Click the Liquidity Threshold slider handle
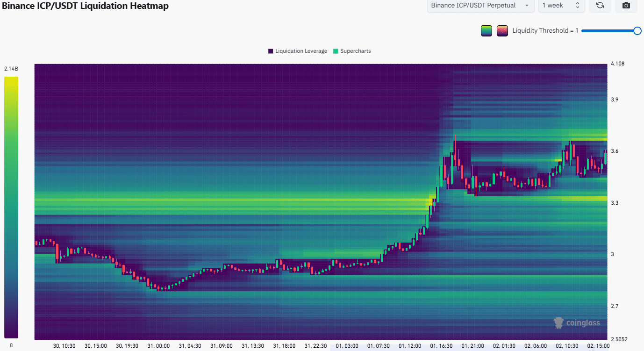This screenshot has width=644, height=351. pyautogui.click(x=637, y=31)
